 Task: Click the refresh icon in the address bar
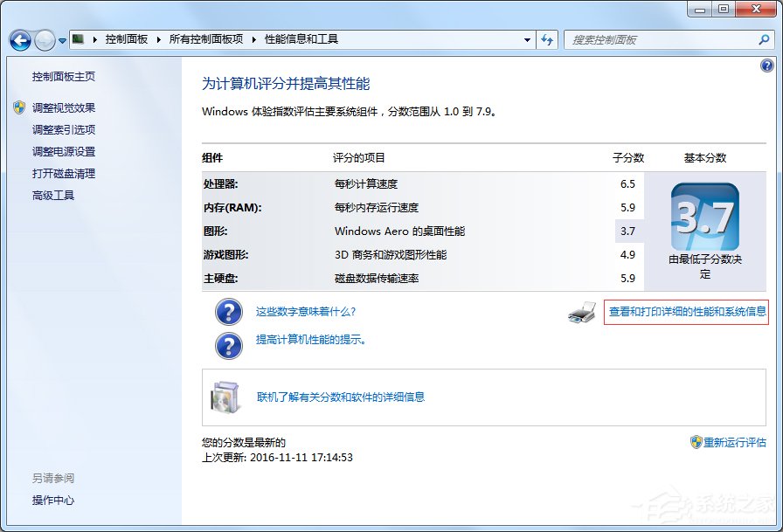pyautogui.click(x=545, y=39)
